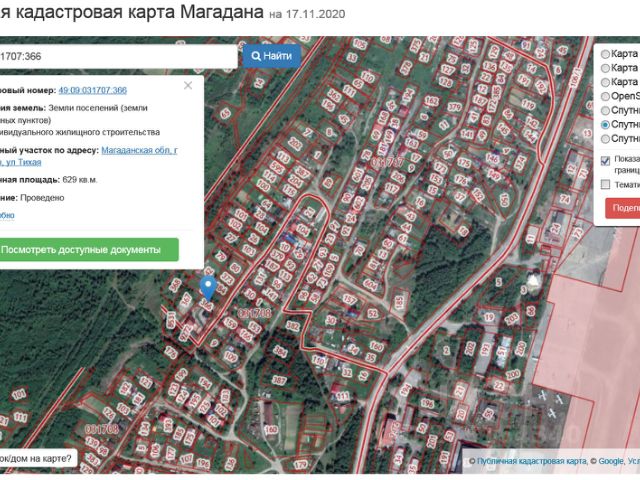Open the Магаданская обл address link
This screenshot has width=640, height=480.
pos(139,150)
